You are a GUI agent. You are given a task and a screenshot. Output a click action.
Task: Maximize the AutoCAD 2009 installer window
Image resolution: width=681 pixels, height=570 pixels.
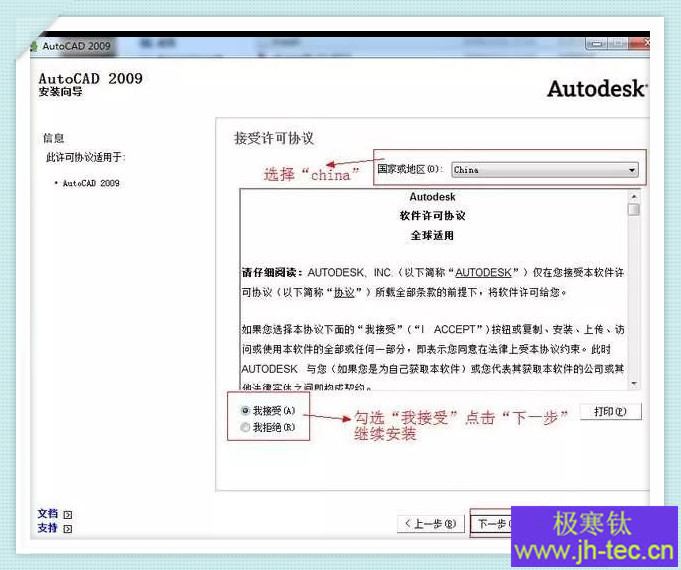point(616,44)
